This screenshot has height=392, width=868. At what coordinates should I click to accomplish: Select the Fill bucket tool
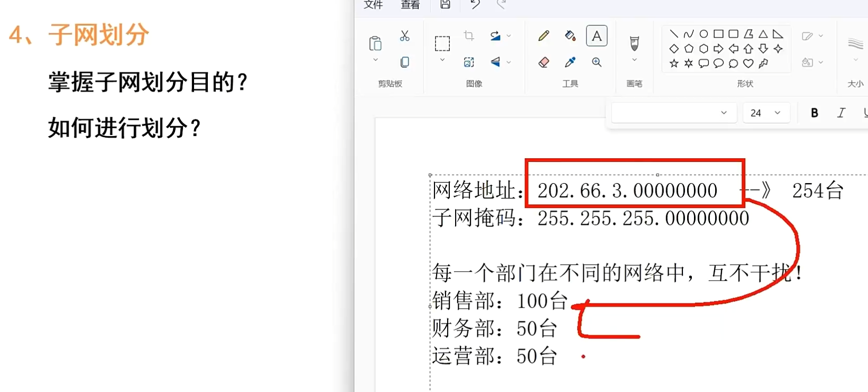click(x=570, y=36)
